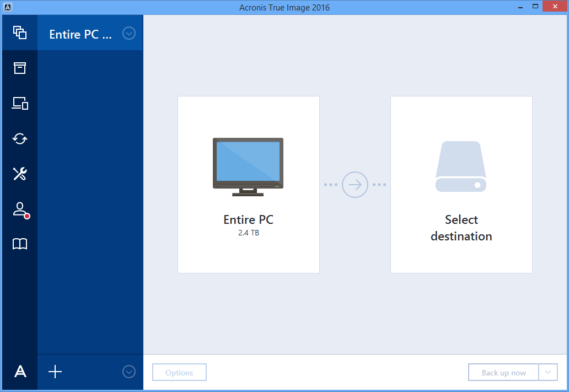
Task: Close the Acronis True Image window
Action: click(555, 6)
